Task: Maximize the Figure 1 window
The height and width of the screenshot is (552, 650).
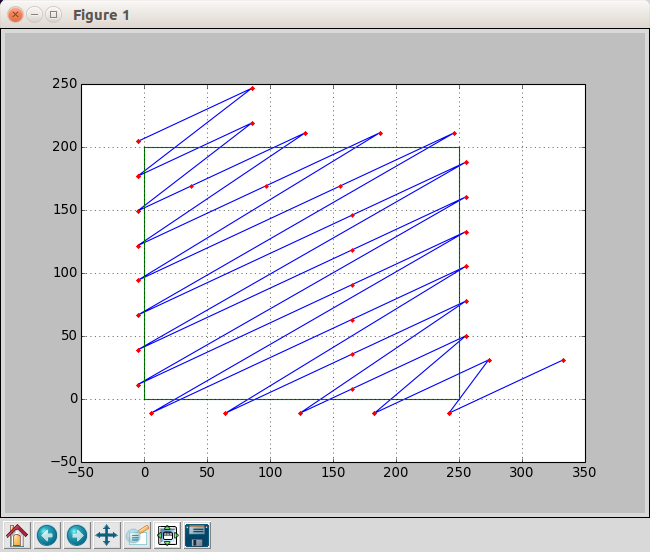Action: click(x=53, y=15)
